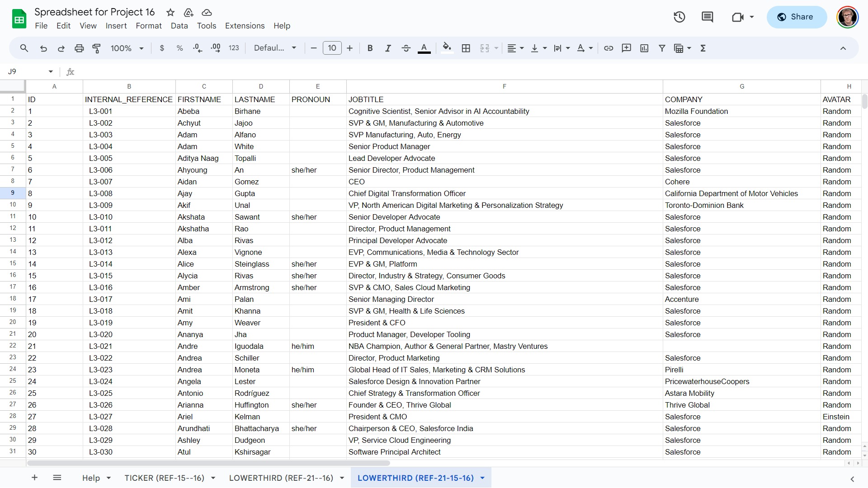Show the all sheets list
Image resolution: width=868 pixels, height=488 pixels.
tap(57, 478)
